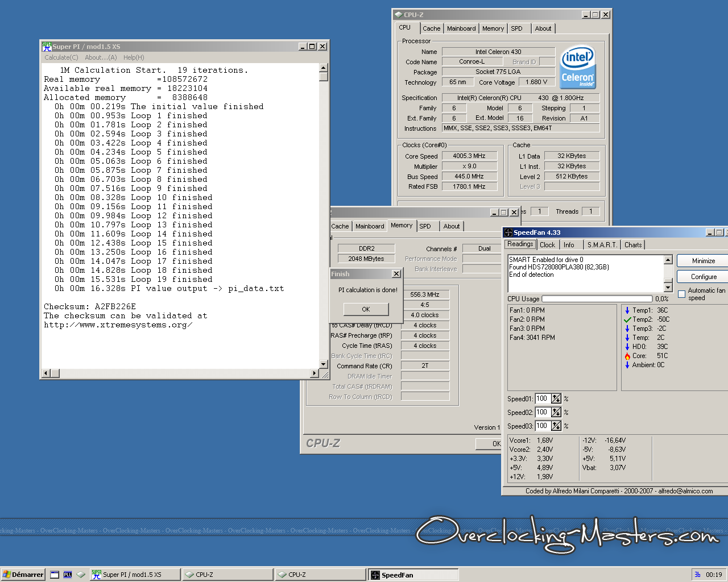Click the Core Speed 4005.3 MHz value

(469, 156)
